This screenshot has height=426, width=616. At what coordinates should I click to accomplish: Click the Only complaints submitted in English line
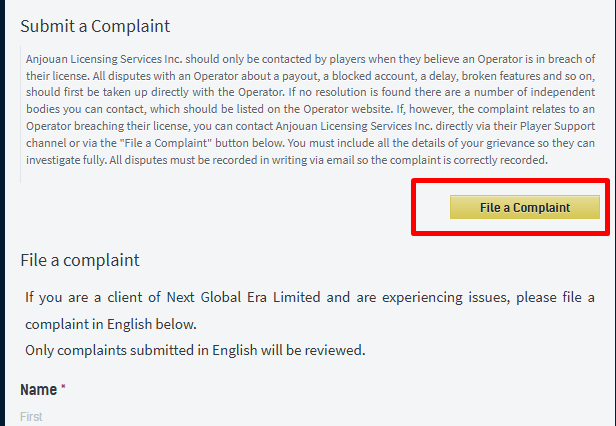pos(195,350)
